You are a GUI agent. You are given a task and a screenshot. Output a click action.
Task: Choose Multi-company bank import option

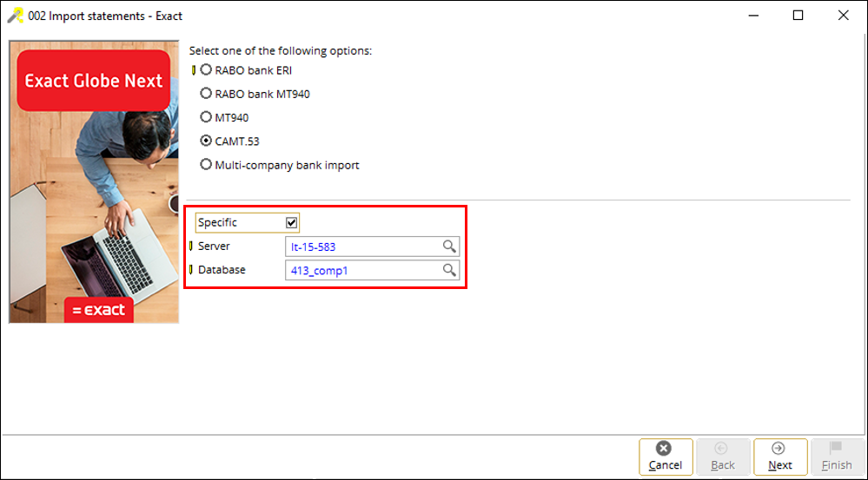206,165
